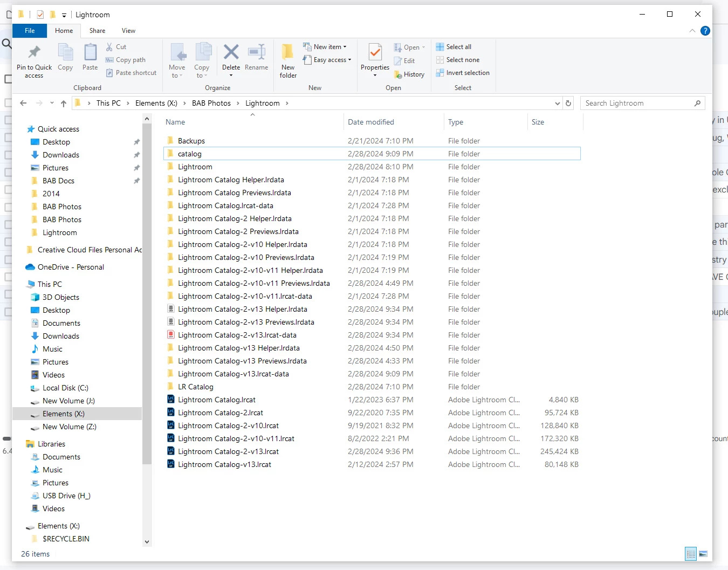Select New Volume (J:) drive
This screenshot has width=728, height=570.
pyautogui.click(x=68, y=401)
